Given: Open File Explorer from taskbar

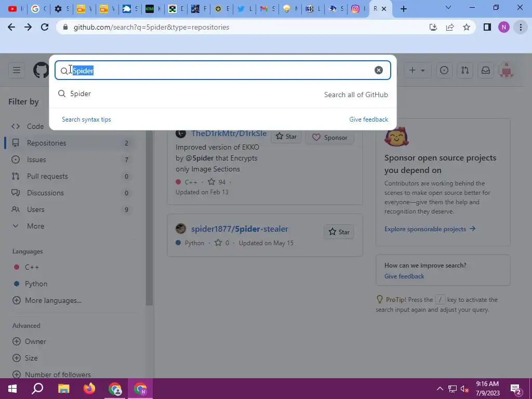Looking at the screenshot, I should coord(63,389).
